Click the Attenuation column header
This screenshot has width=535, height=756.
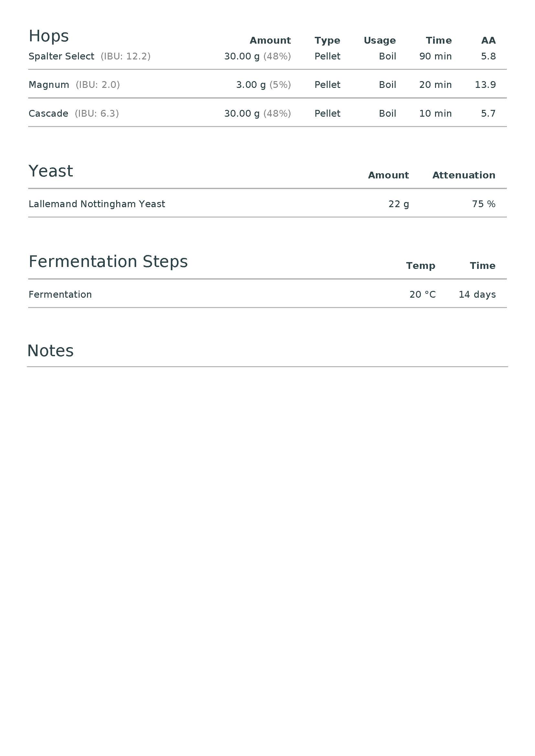(464, 175)
